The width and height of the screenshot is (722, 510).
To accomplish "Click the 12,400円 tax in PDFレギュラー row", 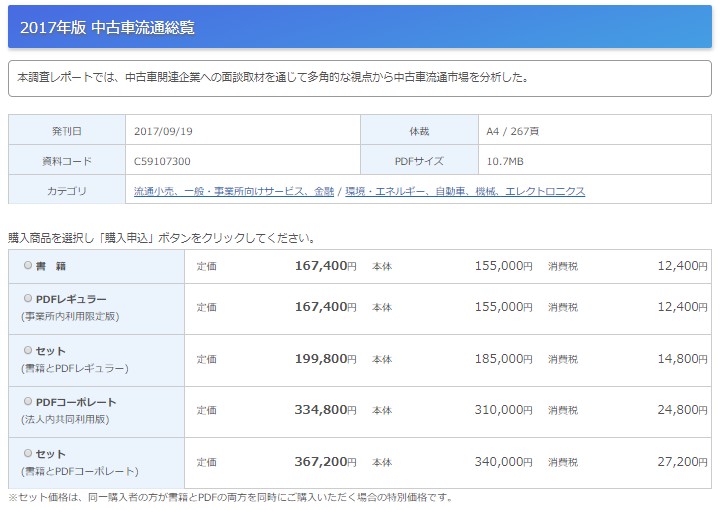I will tap(682, 307).
